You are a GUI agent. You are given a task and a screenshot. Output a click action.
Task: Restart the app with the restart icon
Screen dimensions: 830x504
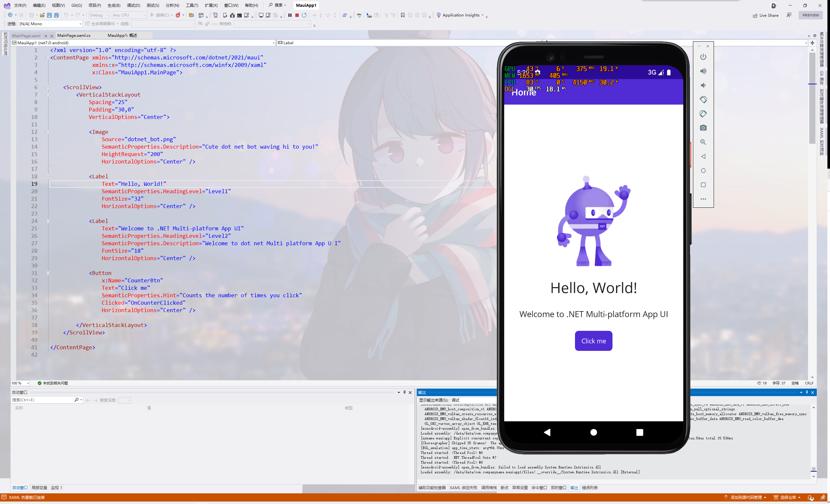[x=304, y=15]
